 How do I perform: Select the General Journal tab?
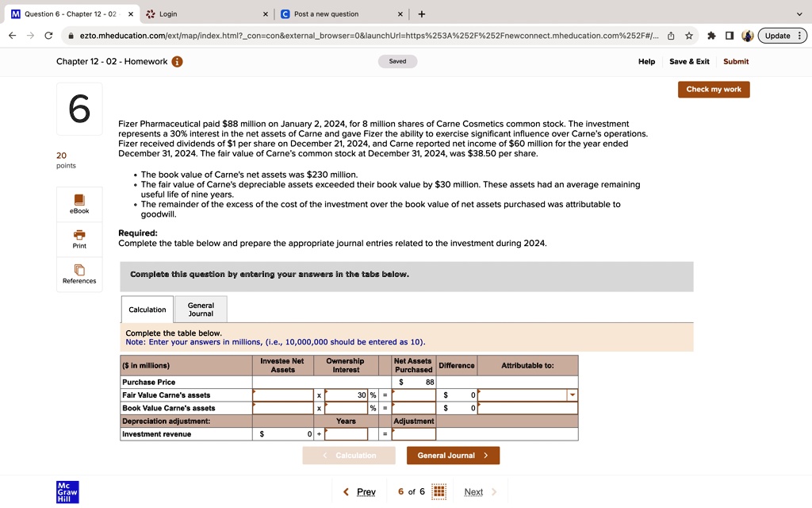(201, 310)
